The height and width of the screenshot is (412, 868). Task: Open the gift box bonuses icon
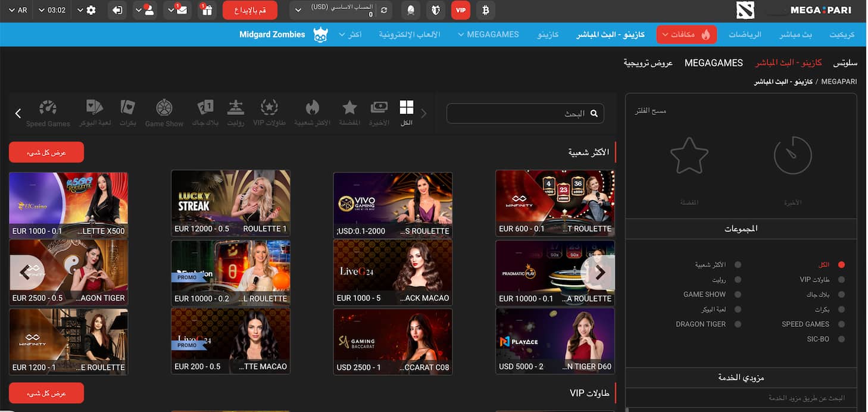pos(207,10)
